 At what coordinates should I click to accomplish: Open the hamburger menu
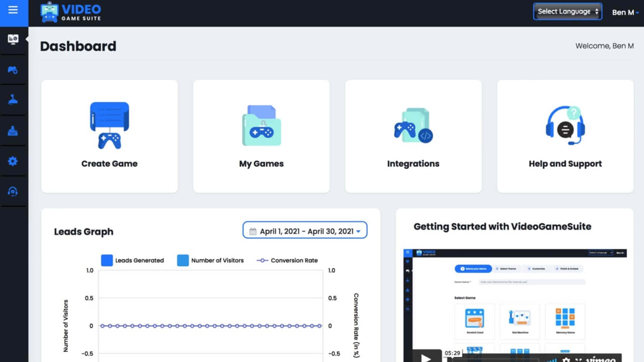click(13, 10)
